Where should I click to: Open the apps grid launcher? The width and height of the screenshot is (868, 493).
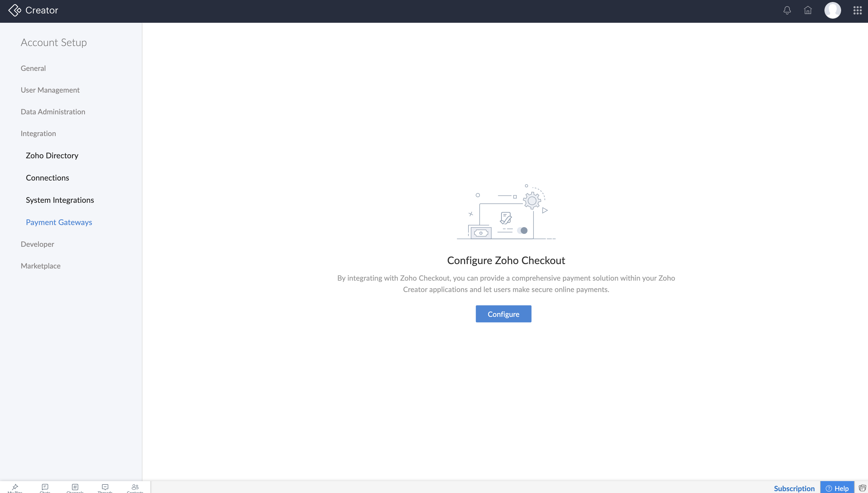[857, 10]
